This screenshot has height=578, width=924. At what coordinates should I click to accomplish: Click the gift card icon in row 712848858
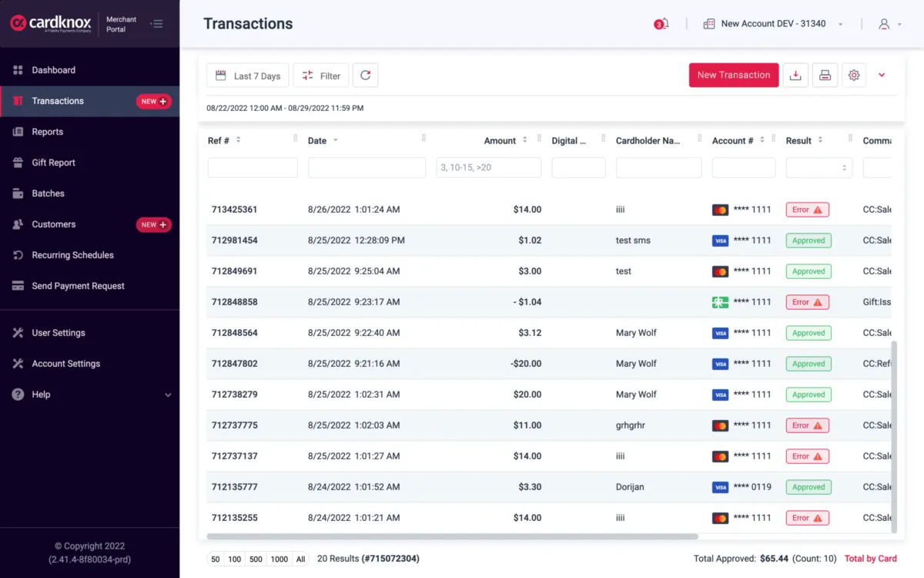[x=720, y=302]
